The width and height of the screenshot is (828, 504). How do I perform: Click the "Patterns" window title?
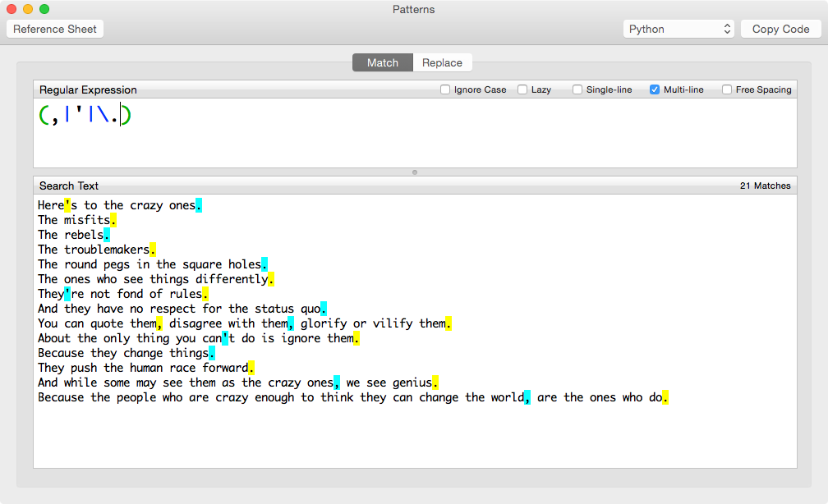coord(413,10)
